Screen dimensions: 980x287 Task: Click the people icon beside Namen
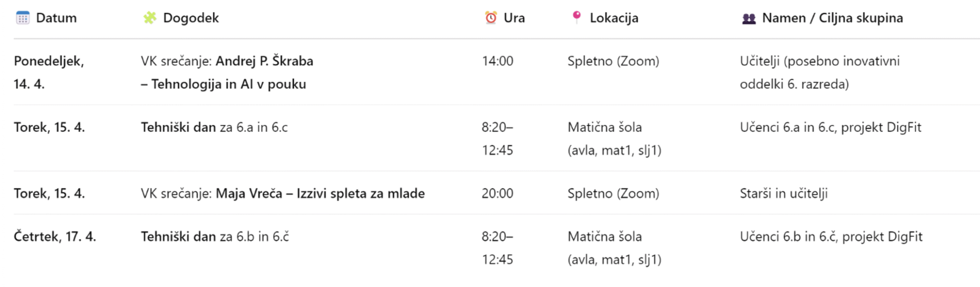point(748,19)
